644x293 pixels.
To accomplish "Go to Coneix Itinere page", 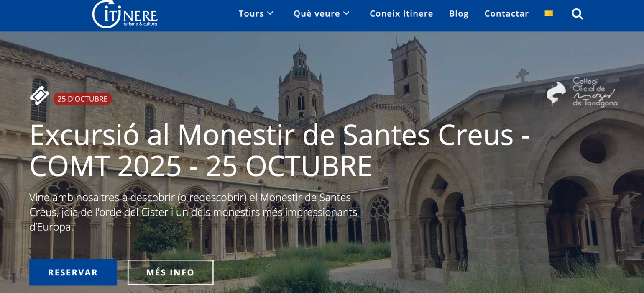I will (x=401, y=13).
